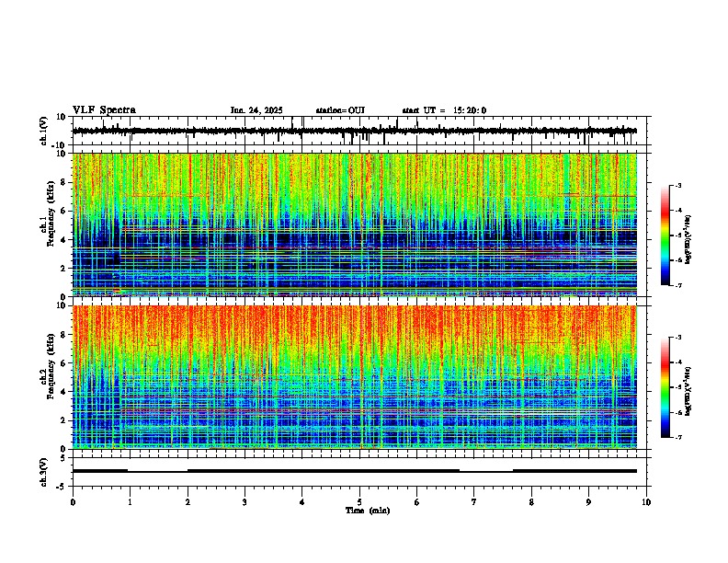
Task: Click the time-axis tick label "1"
Action: tap(131, 502)
